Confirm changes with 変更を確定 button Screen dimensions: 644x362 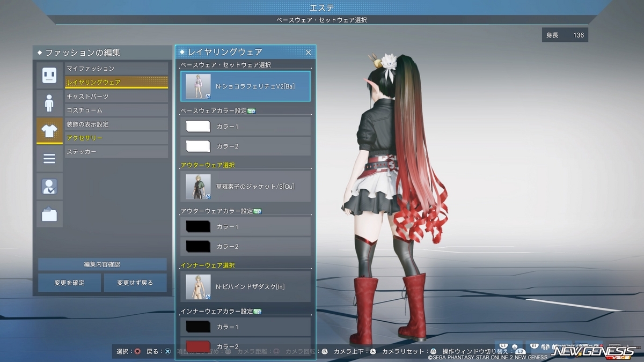click(x=69, y=283)
